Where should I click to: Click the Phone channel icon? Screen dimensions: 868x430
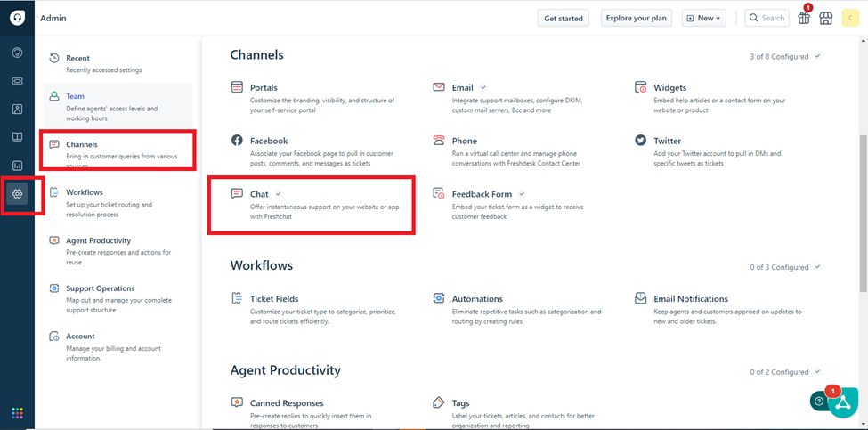point(439,141)
